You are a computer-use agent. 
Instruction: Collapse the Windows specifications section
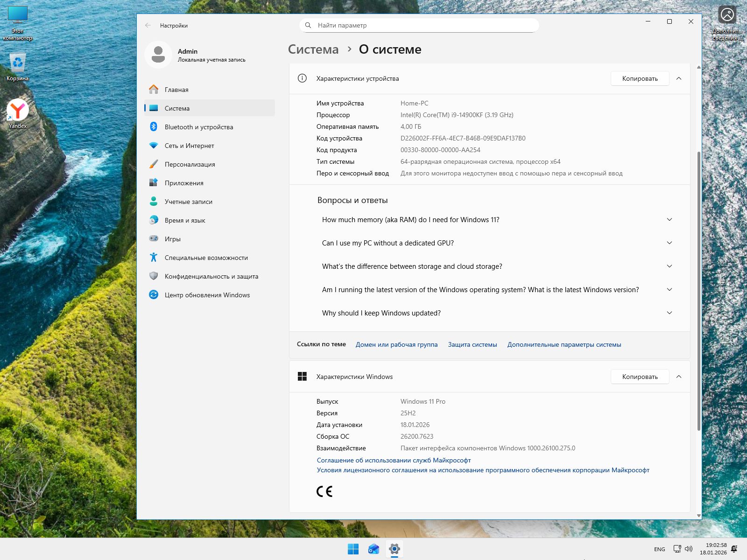tap(679, 377)
